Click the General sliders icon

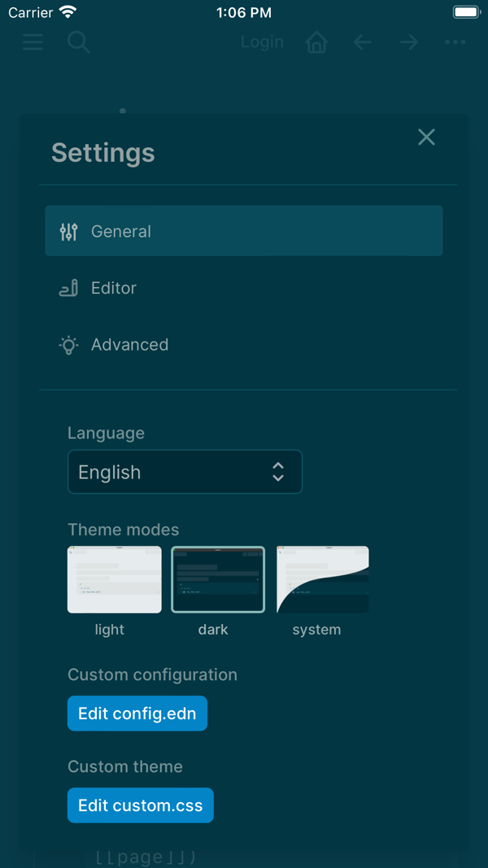coord(68,231)
